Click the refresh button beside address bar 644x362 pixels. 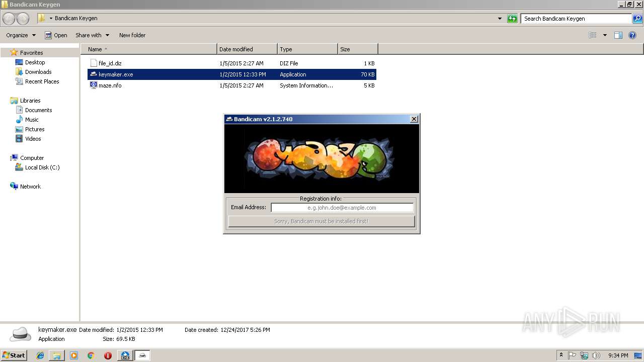(512, 19)
